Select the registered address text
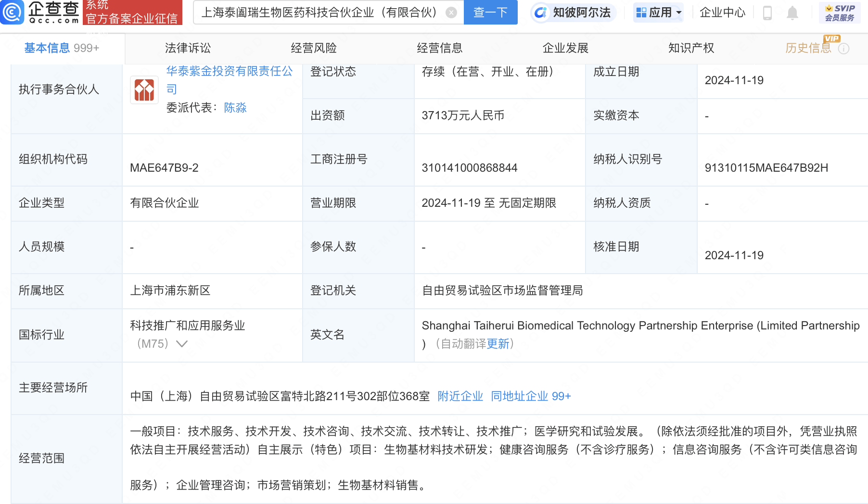 coord(280,396)
